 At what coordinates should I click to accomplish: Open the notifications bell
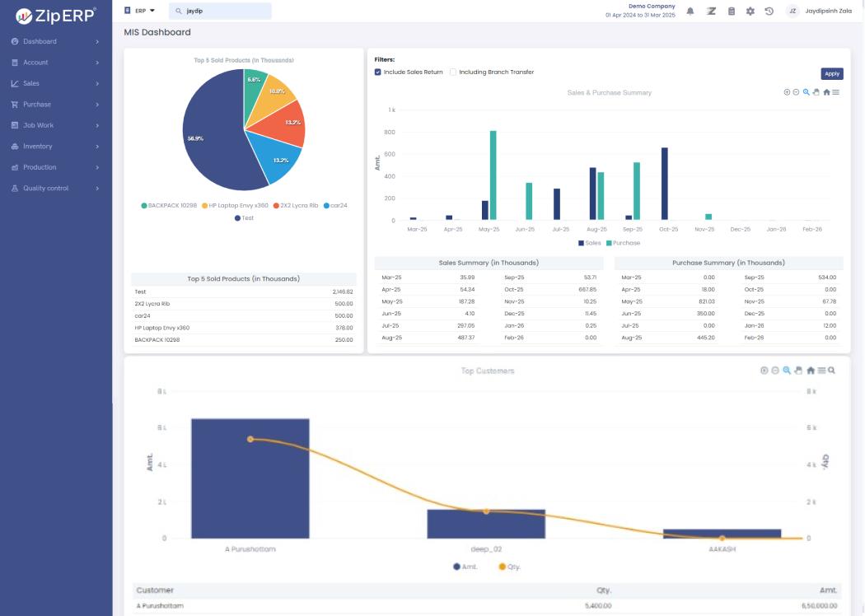click(x=690, y=11)
